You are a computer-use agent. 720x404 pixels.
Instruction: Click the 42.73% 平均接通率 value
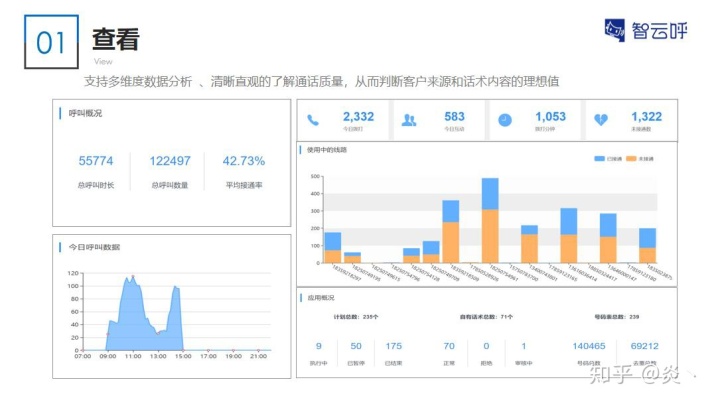pyautogui.click(x=243, y=161)
